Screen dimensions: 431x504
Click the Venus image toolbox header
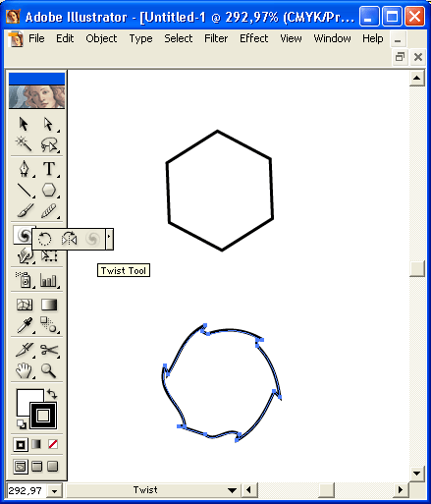[36, 96]
